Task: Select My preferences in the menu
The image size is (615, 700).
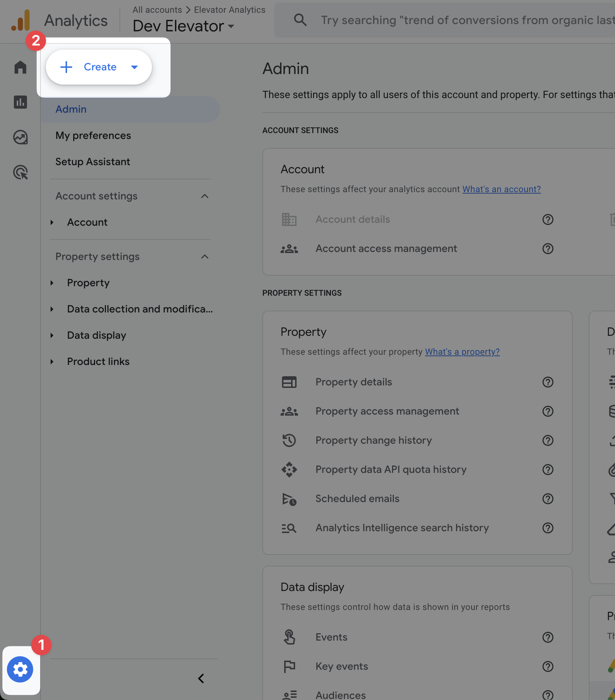Action: (93, 136)
